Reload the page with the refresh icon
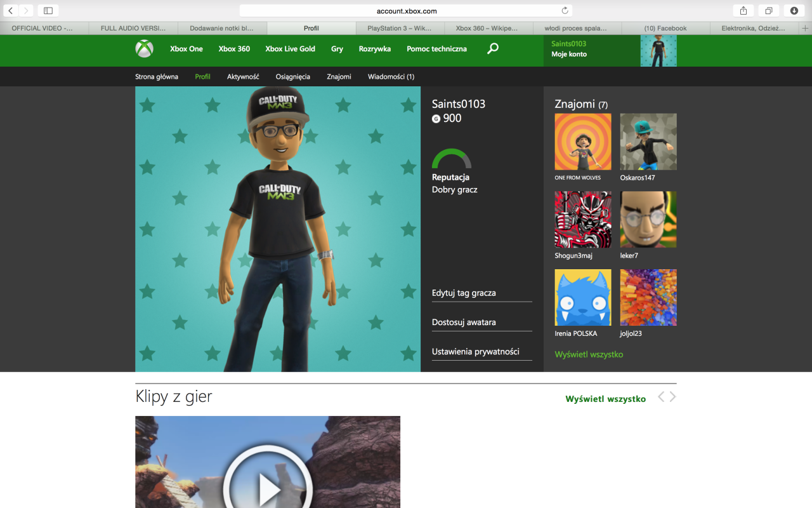The height and width of the screenshot is (508, 812). point(565,10)
